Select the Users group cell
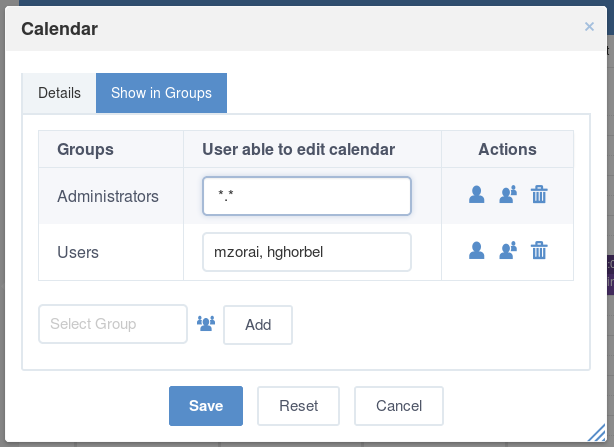This screenshot has height=447, width=614. pos(111,252)
